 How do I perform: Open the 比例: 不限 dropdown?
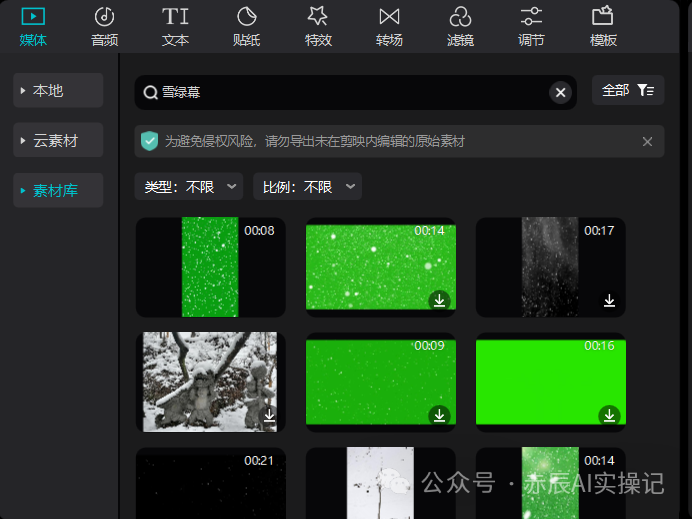coord(308,187)
